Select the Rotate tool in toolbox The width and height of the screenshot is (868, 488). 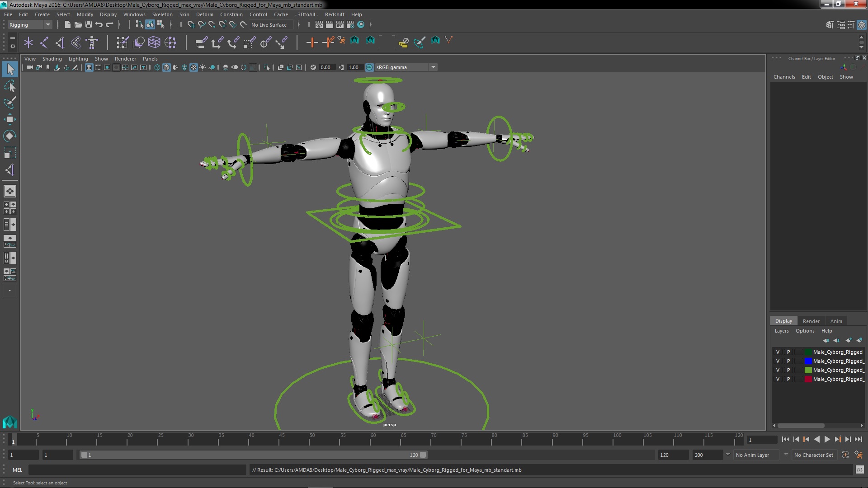point(9,136)
